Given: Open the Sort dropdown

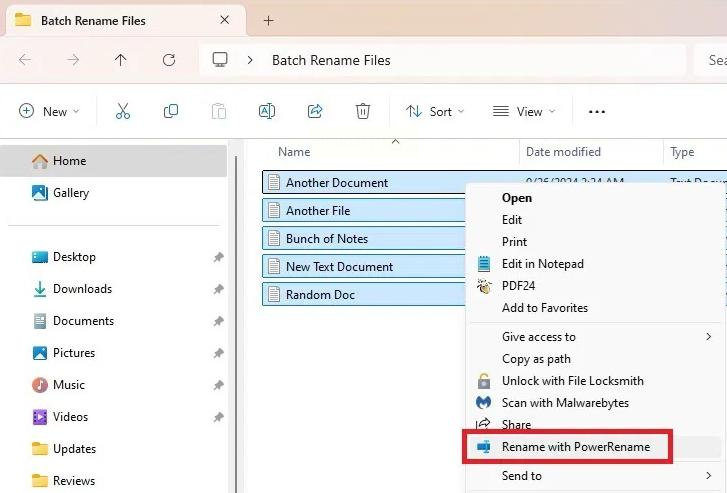Looking at the screenshot, I should pos(434,111).
